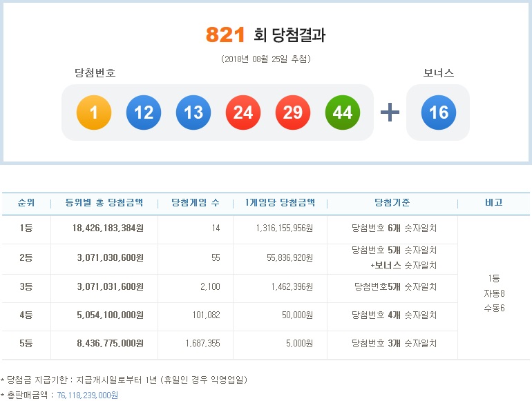This screenshot has height=401, width=532.
Task: Click the 자동8 note in 비고 column
Action: (x=494, y=293)
